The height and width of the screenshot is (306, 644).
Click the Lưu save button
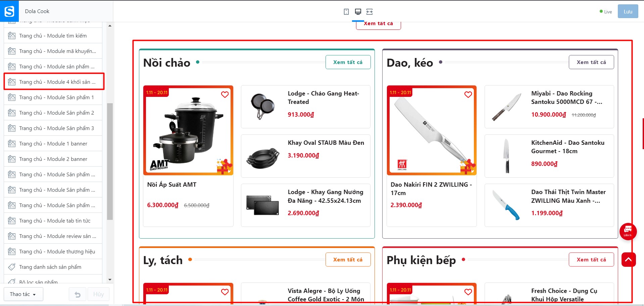[x=628, y=12]
